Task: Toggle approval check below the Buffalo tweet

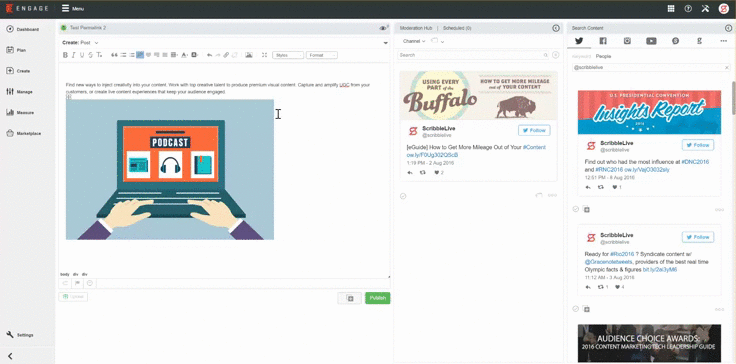Action: pos(403,196)
